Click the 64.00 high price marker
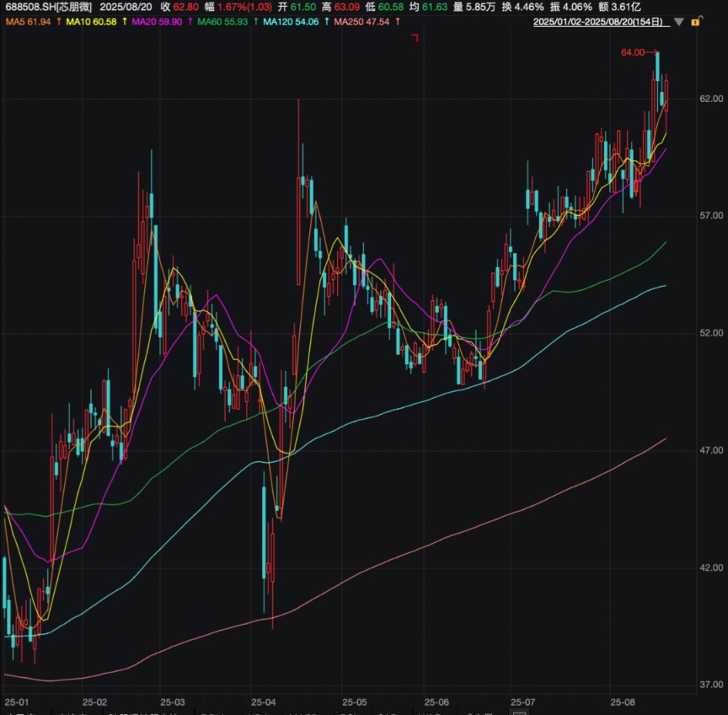Viewport: 728px width, 715px height. point(634,52)
